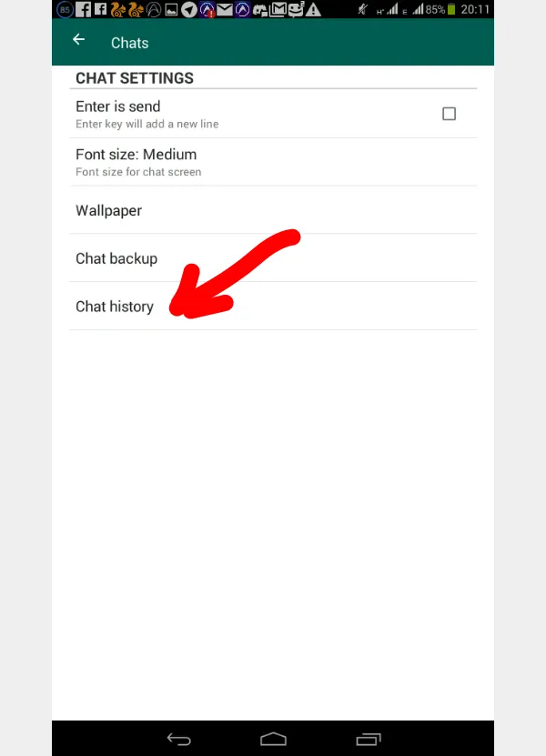Enable the Enter is send checkbox
The width and height of the screenshot is (546, 756).
pyautogui.click(x=449, y=114)
